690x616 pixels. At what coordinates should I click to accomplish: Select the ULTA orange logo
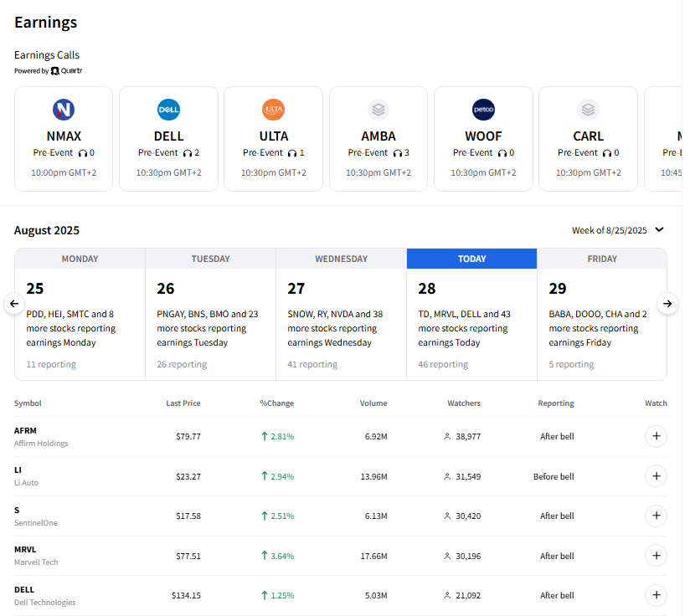tap(273, 110)
